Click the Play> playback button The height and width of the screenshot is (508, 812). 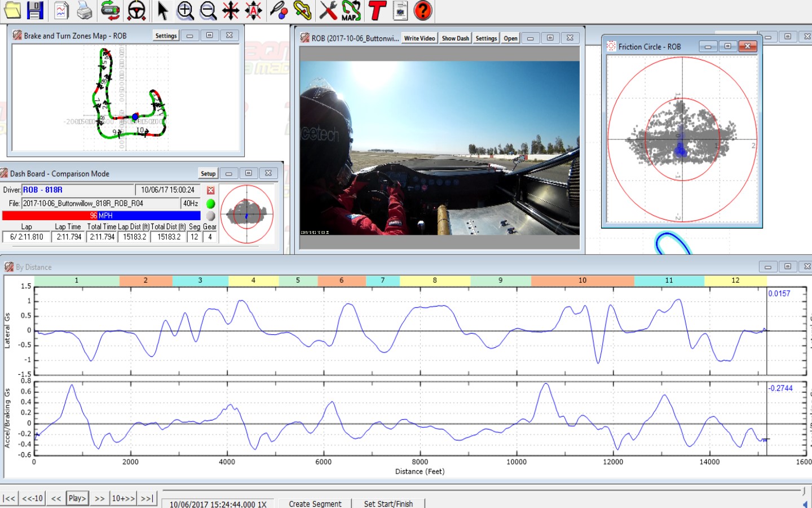click(x=77, y=498)
